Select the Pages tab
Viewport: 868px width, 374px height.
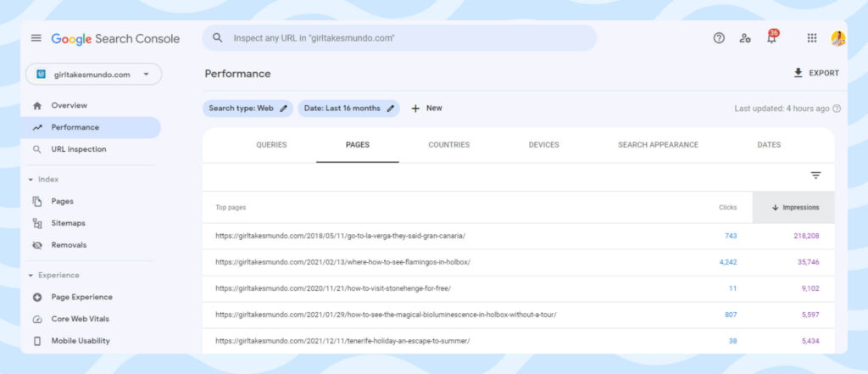pos(358,145)
